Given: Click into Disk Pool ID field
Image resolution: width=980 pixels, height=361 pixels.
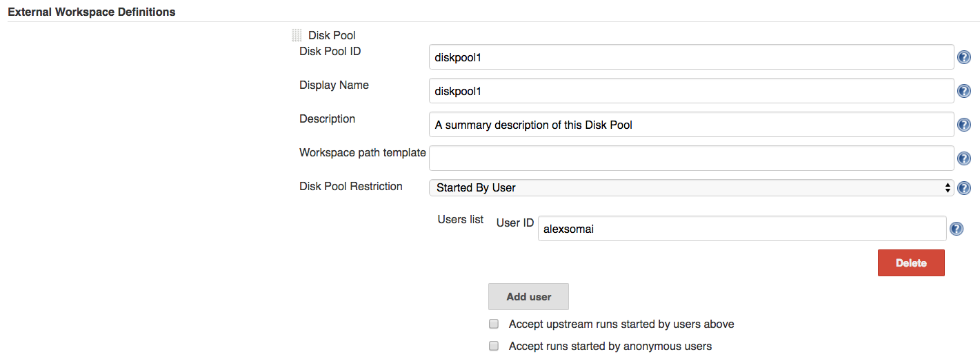Looking at the screenshot, I should pyautogui.click(x=691, y=58).
